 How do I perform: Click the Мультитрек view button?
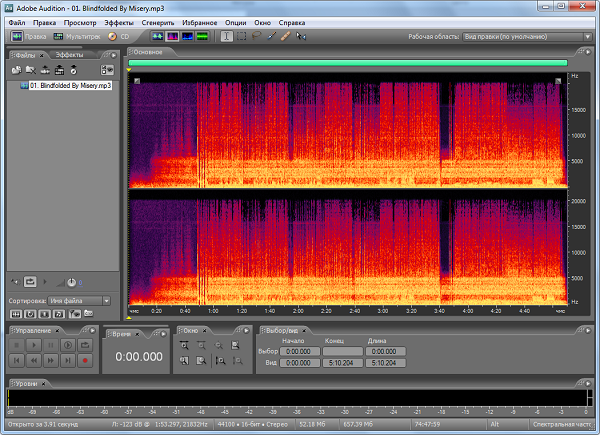click(76, 36)
